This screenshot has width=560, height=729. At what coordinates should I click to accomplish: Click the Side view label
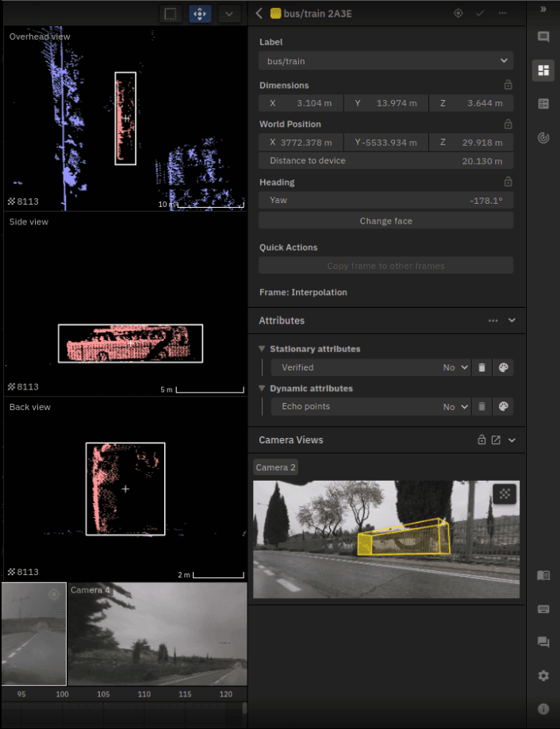click(x=29, y=222)
